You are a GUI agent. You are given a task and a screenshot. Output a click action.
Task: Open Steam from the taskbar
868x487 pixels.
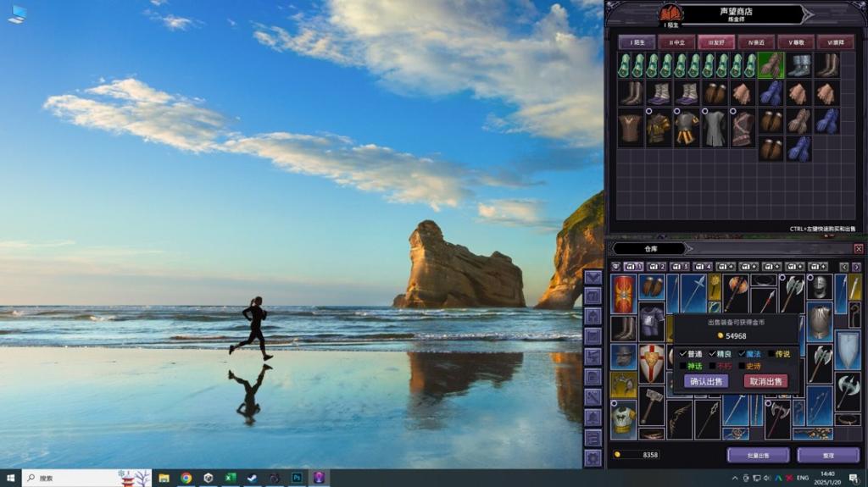click(x=253, y=479)
